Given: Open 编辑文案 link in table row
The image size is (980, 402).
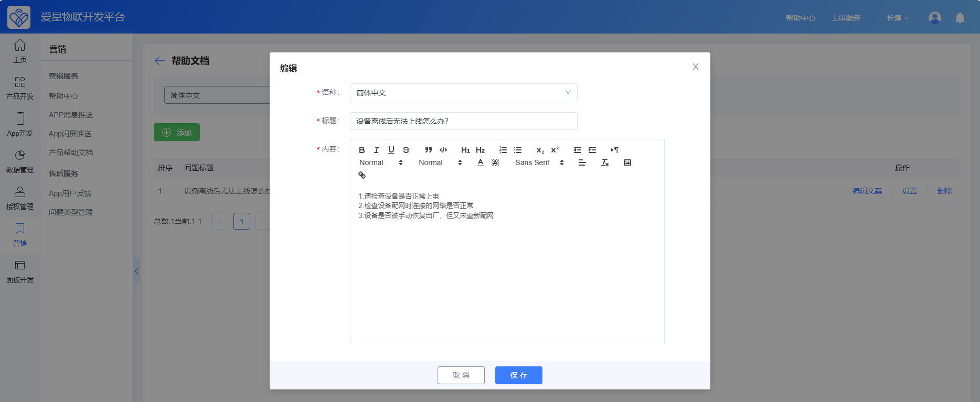Looking at the screenshot, I should click(867, 191).
